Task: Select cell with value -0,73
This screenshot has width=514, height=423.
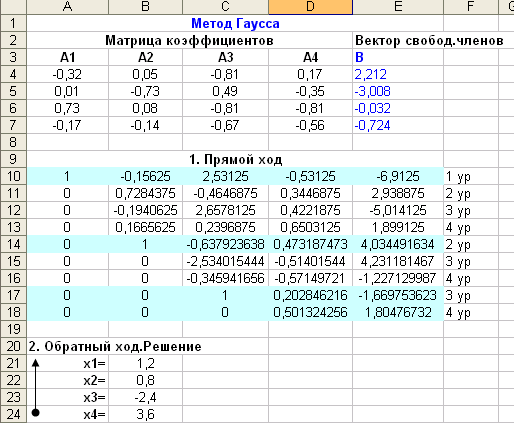Action: click(x=145, y=91)
